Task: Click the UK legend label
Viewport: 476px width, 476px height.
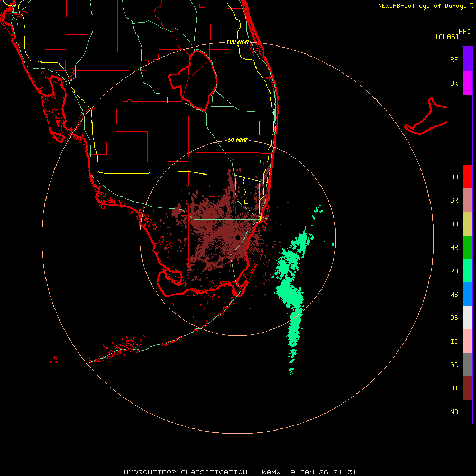Action: tap(454, 83)
